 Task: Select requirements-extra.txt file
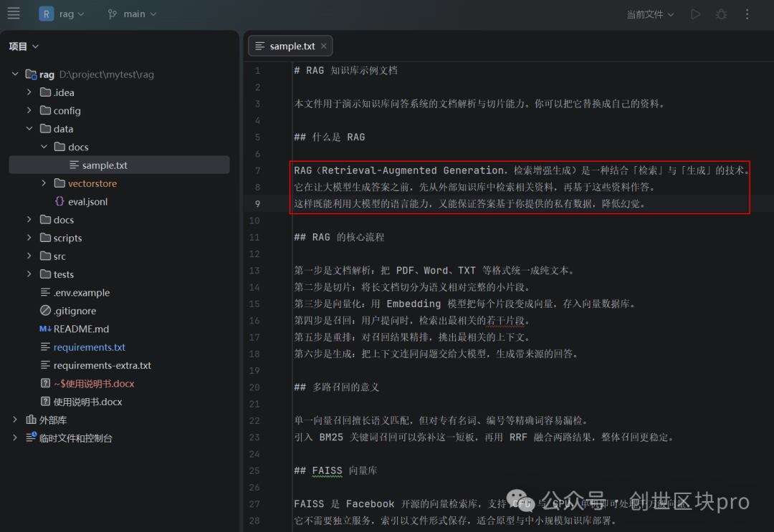(102, 365)
